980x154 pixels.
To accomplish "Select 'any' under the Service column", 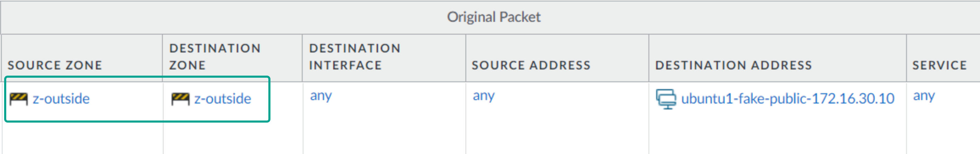I will point(924,96).
